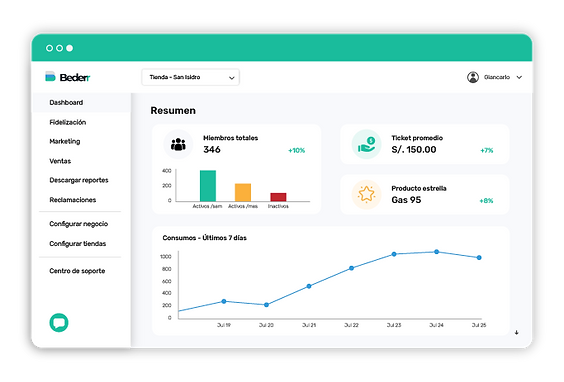Image resolution: width=564 pixels, height=382 pixels.
Task: Click the Jul 25 data point
Action: coord(479,258)
